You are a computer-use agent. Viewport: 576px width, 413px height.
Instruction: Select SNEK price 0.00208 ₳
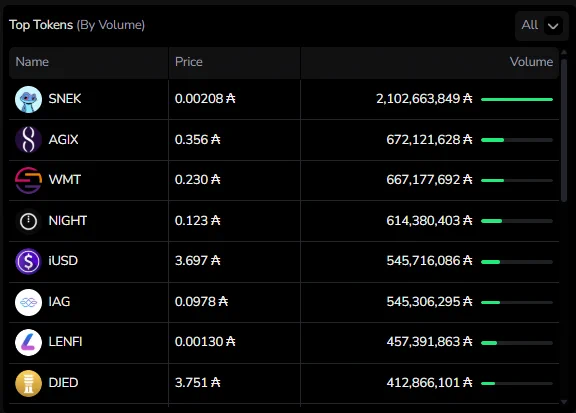click(x=205, y=98)
